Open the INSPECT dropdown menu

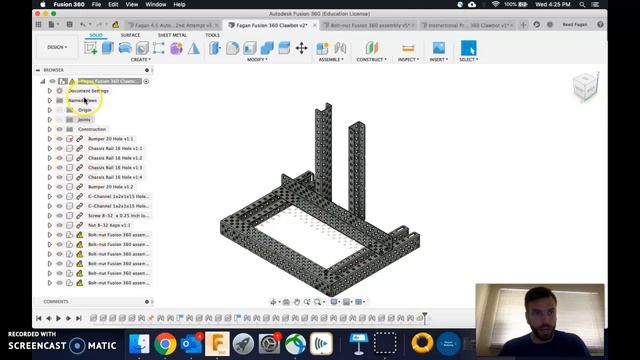(x=408, y=60)
